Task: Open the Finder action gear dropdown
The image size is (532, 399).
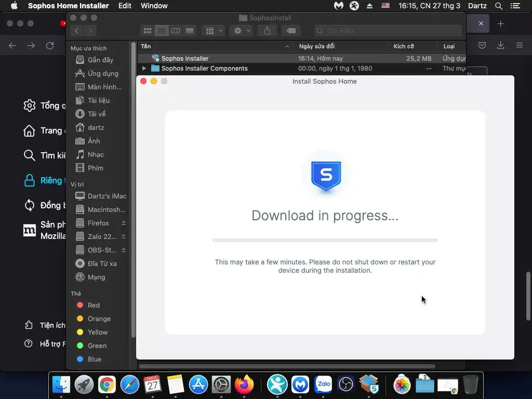Action: tap(242, 31)
